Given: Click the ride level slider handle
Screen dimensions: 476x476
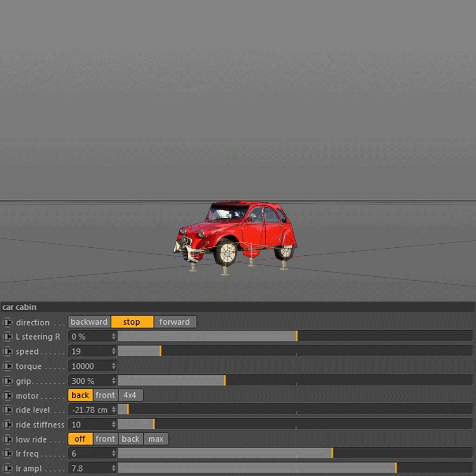Looking at the screenshot, I should point(128,409).
